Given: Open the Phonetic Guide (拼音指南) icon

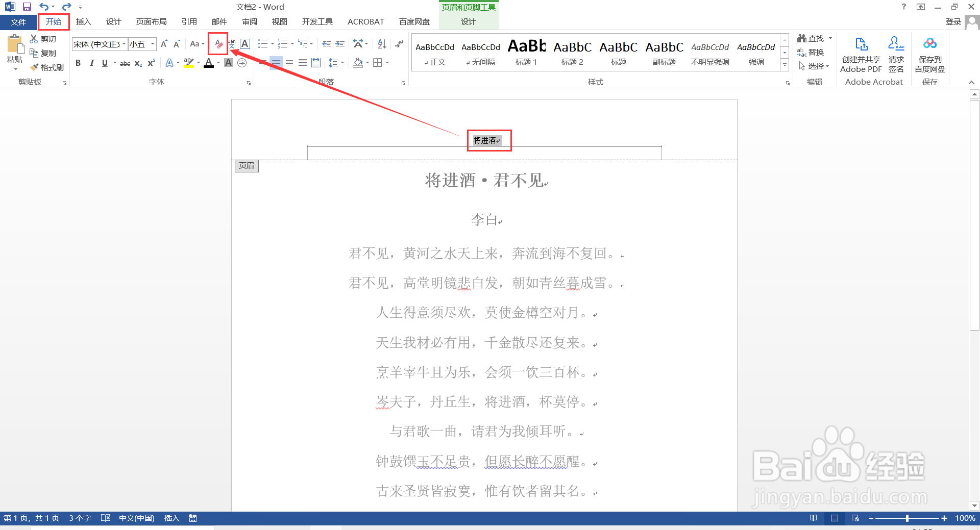Looking at the screenshot, I should tap(231, 43).
